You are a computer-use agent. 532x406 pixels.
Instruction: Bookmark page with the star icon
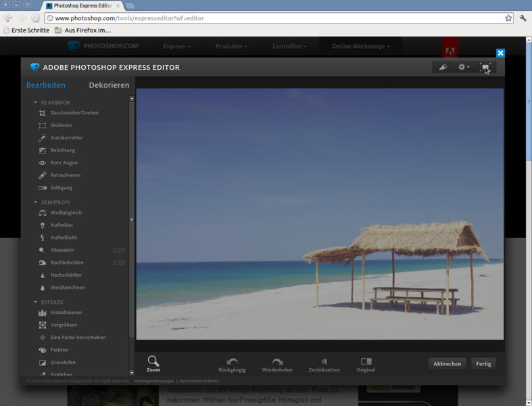point(508,18)
